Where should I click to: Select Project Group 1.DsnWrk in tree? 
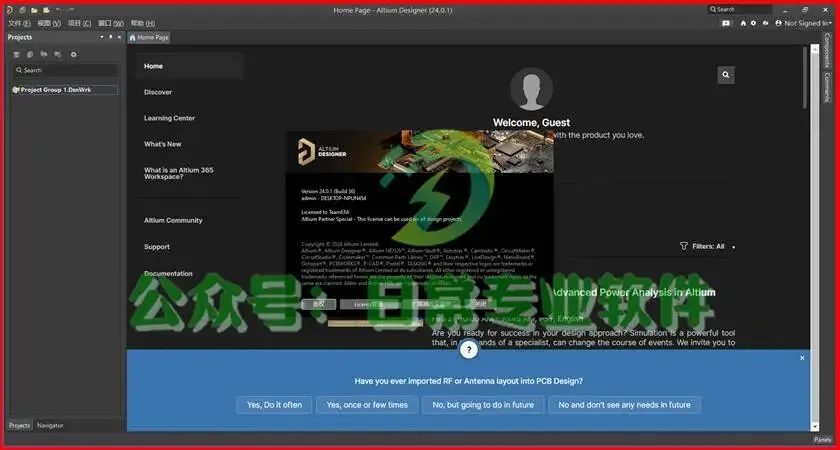(65, 90)
